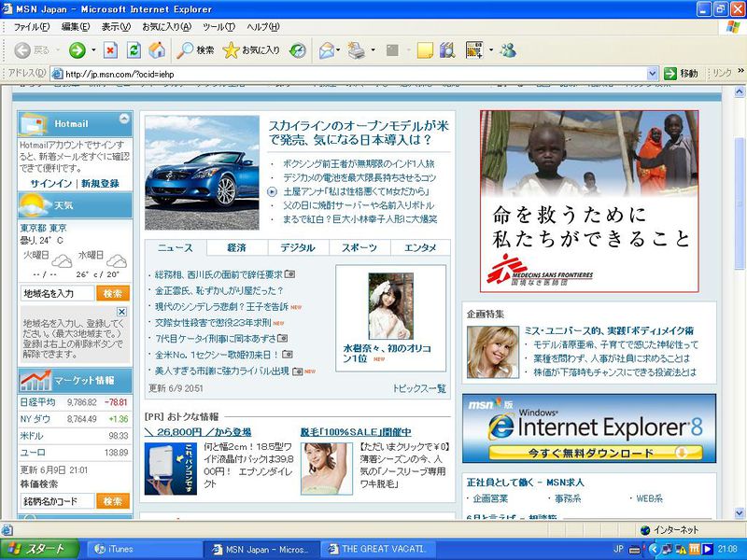
Task: Open the magnifier 検索 search toolbar button
Action: click(x=196, y=50)
